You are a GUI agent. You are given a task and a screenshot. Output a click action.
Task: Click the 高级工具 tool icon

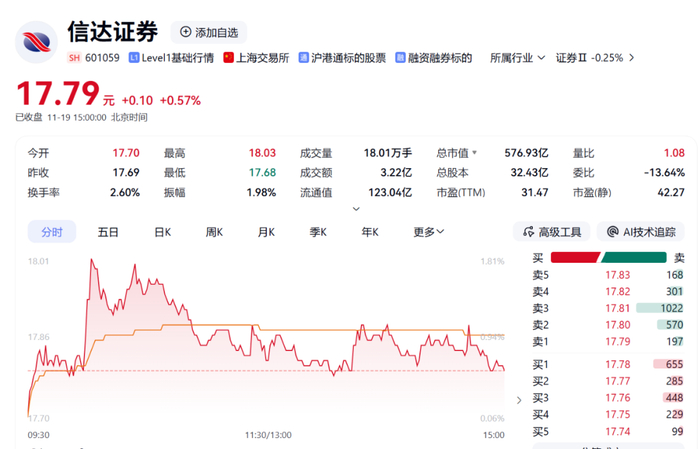coord(529,232)
